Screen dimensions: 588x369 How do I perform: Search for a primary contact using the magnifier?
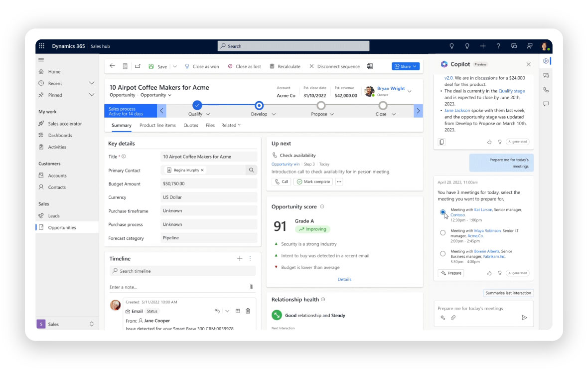pos(251,170)
